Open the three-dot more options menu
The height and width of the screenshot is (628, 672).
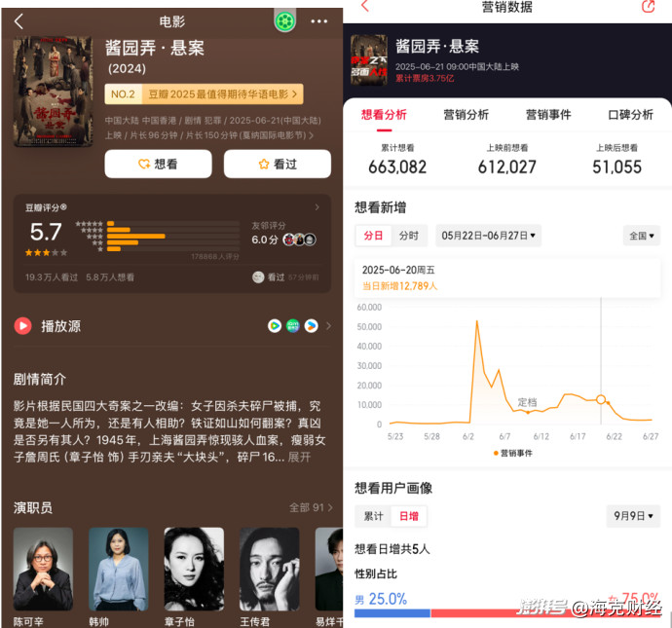coord(318,21)
